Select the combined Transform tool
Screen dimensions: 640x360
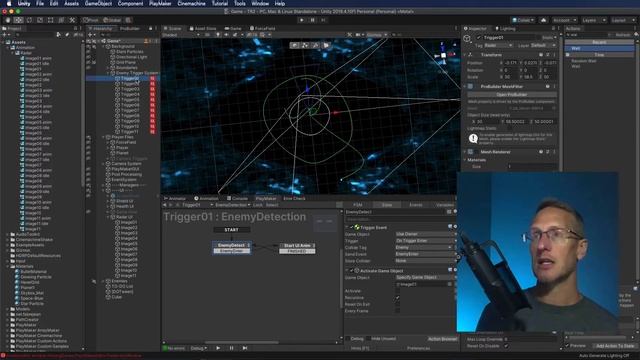61,20
